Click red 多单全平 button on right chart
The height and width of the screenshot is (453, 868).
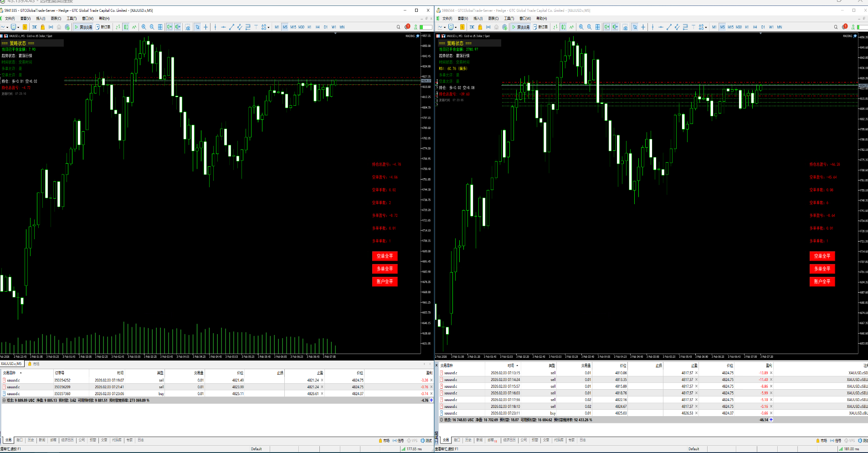[822, 269]
